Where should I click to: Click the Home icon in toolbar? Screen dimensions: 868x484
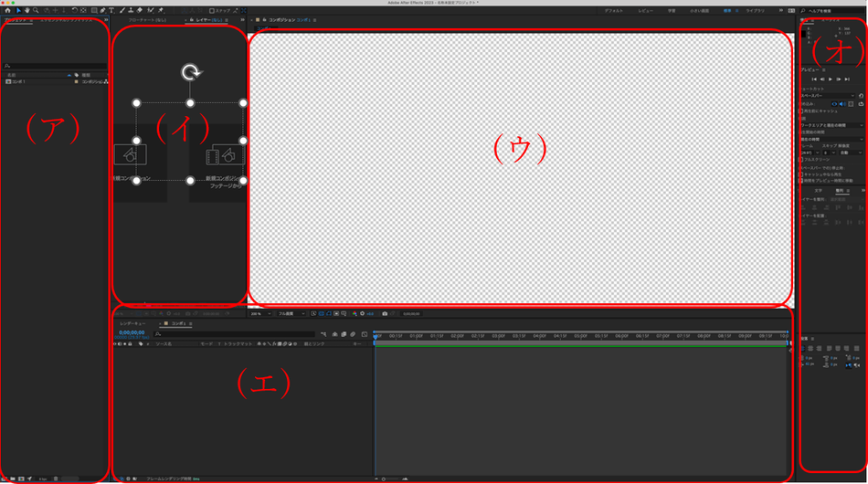click(7, 11)
